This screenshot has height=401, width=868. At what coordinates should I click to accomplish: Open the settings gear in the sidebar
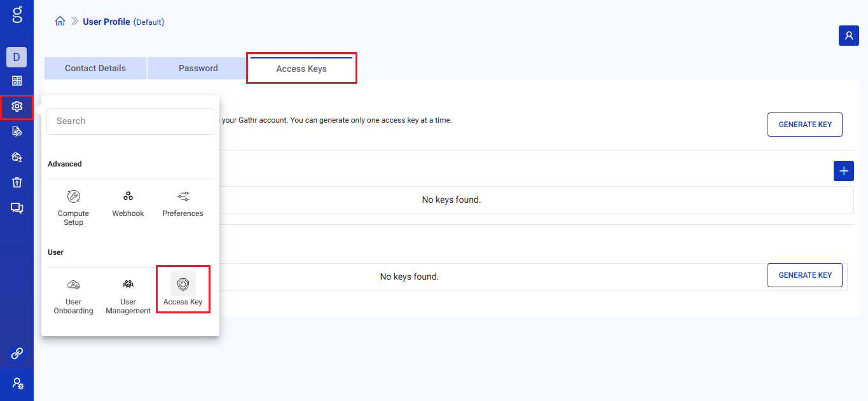17,107
